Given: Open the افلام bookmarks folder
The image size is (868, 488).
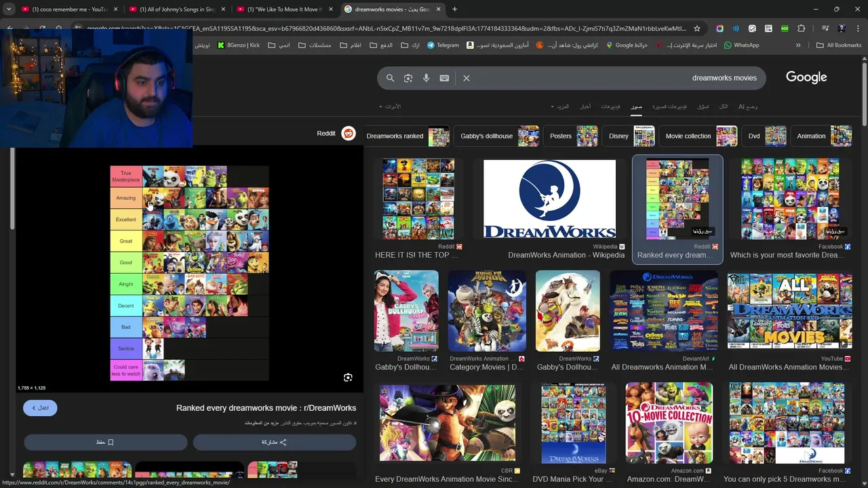Looking at the screenshot, I should [351, 45].
